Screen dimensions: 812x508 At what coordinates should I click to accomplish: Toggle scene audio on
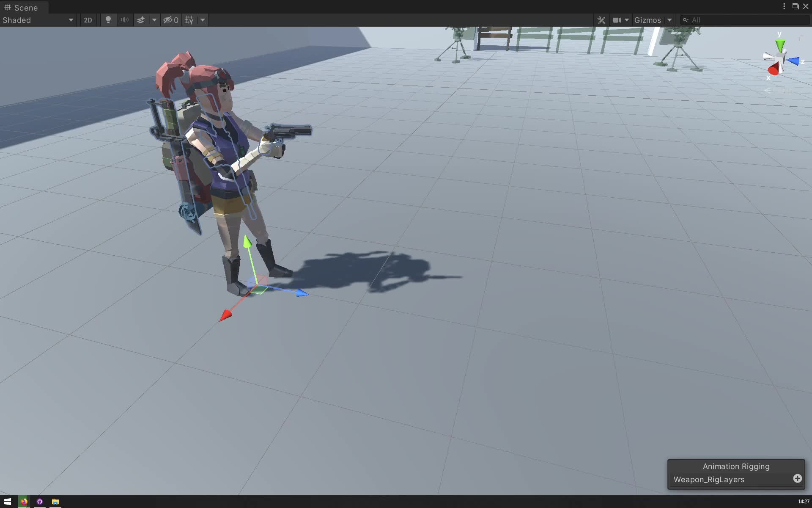coord(124,20)
